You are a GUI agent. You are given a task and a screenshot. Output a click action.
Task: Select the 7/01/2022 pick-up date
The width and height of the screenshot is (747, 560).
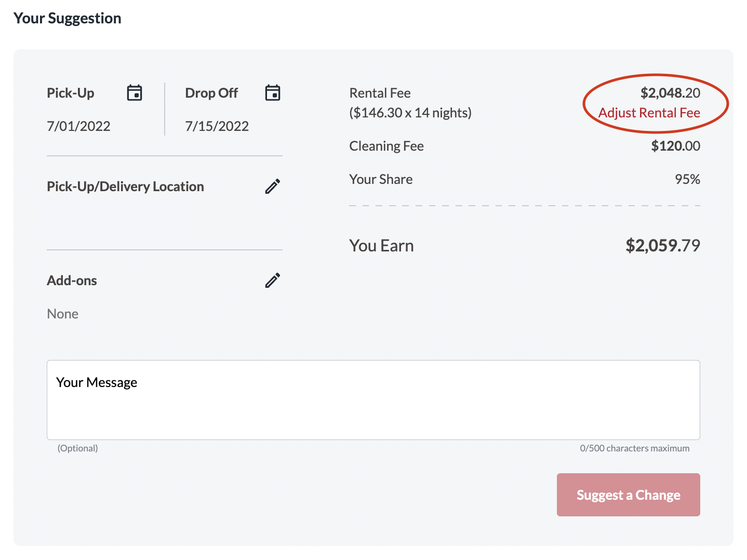pos(78,126)
